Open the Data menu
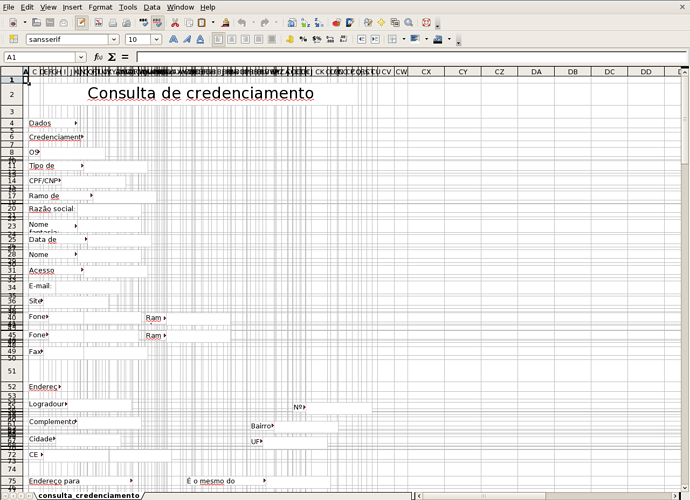 point(152,7)
